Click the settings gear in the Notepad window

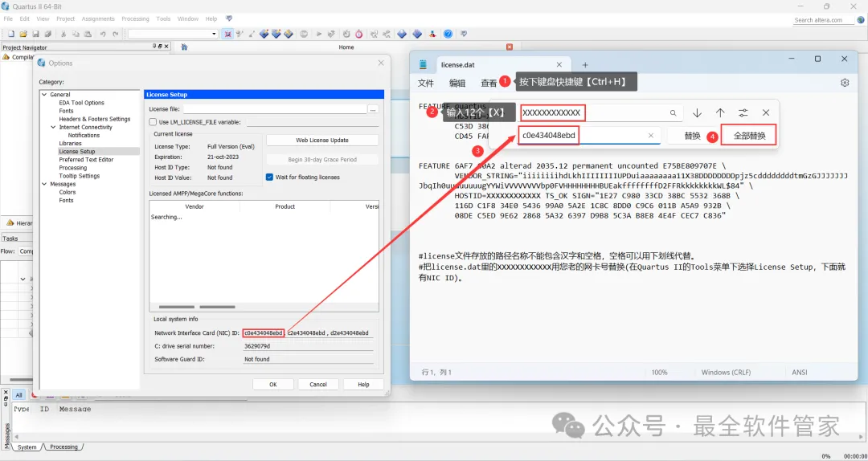click(845, 83)
